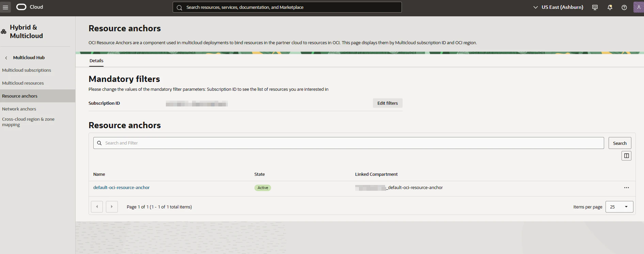Open Network anchors in the sidebar

[x=19, y=109]
